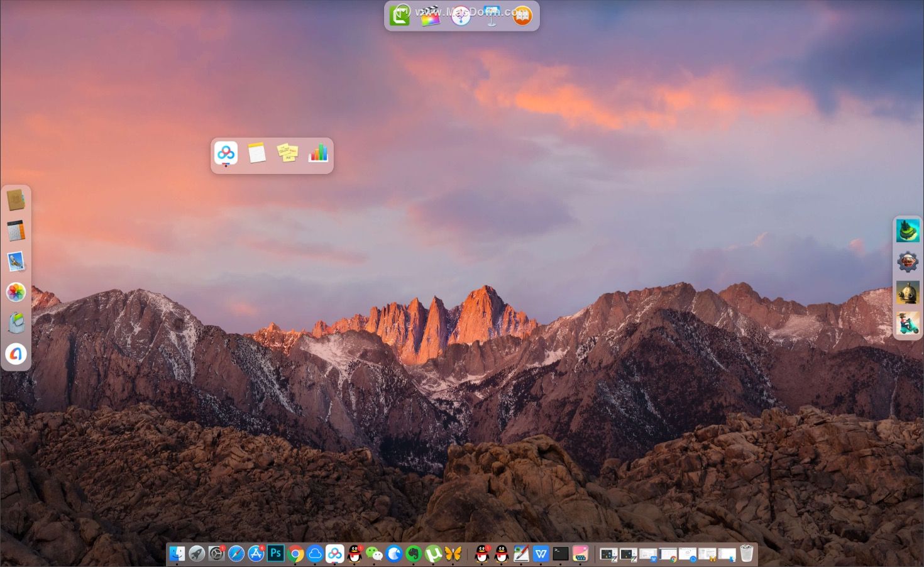Open the pen and paper app dock icon
Screen dimensions: 924x567
(x=521, y=553)
